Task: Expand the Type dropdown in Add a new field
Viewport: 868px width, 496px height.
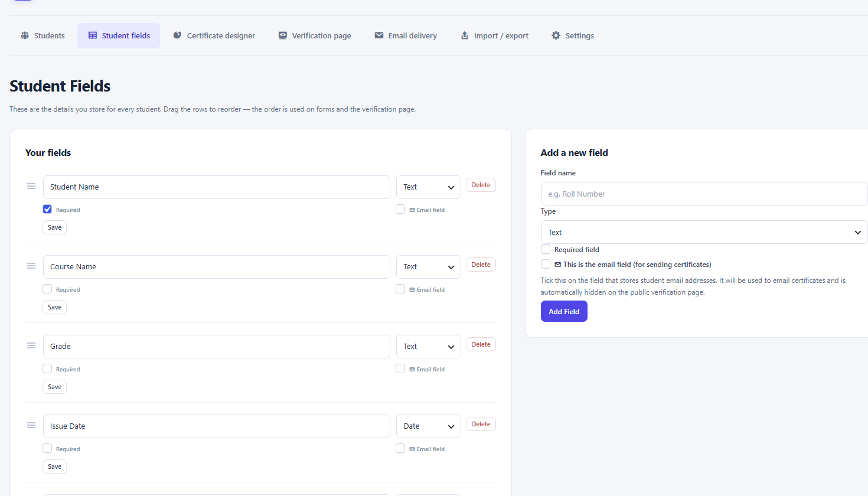Action: [x=704, y=232]
